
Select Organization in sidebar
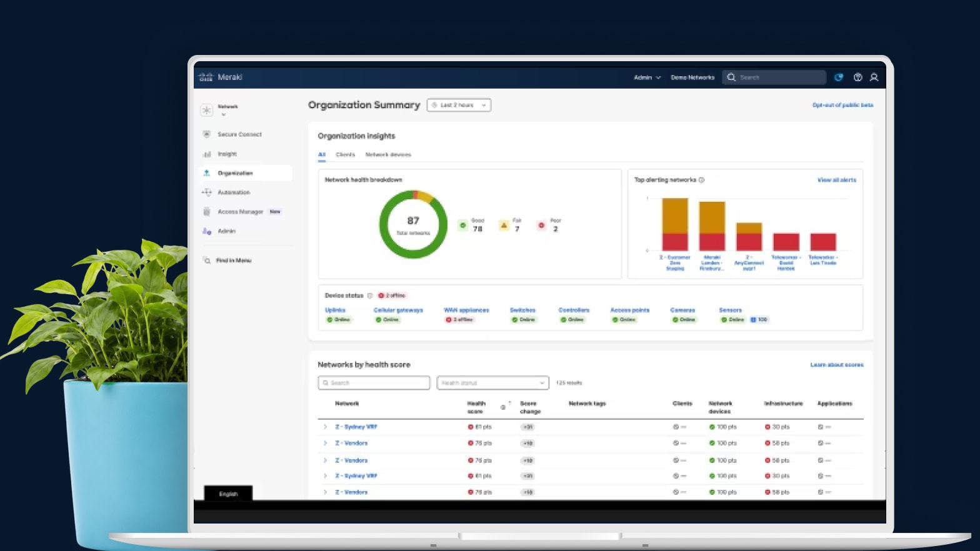coord(246,173)
